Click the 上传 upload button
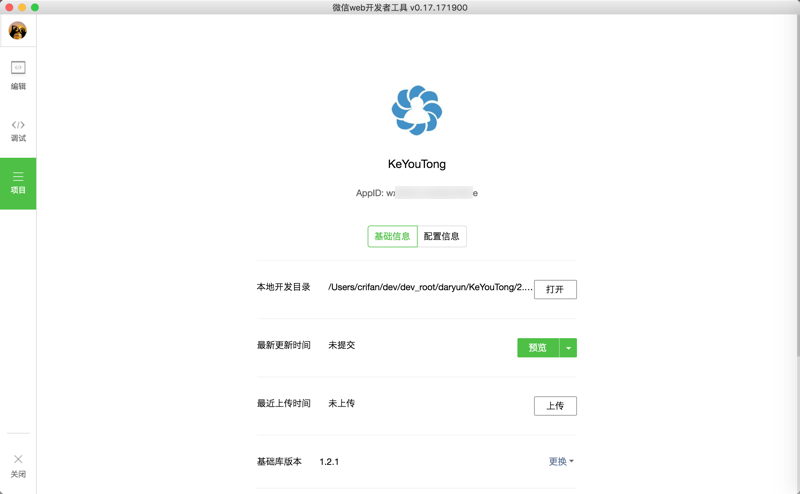The height and width of the screenshot is (494, 800). (x=555, y=406)
